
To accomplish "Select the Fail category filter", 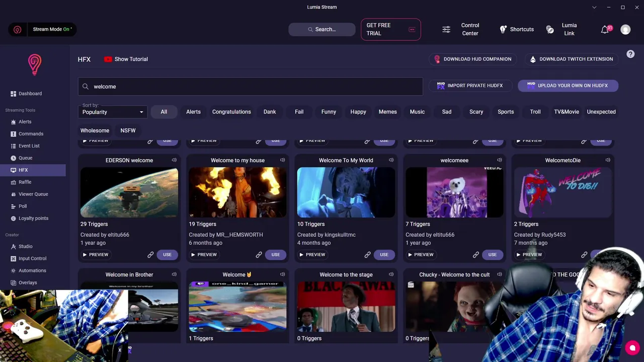I will coord(299,112).
